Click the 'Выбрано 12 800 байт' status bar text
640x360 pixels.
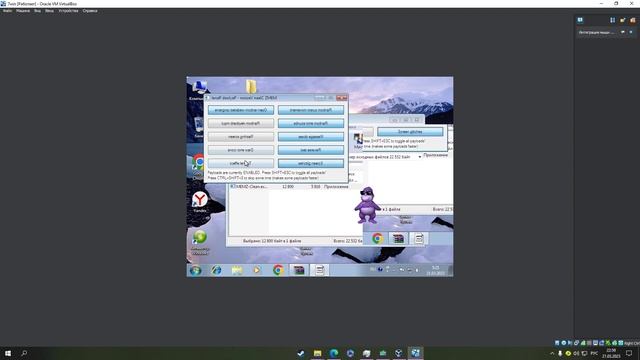click(272, 241)
